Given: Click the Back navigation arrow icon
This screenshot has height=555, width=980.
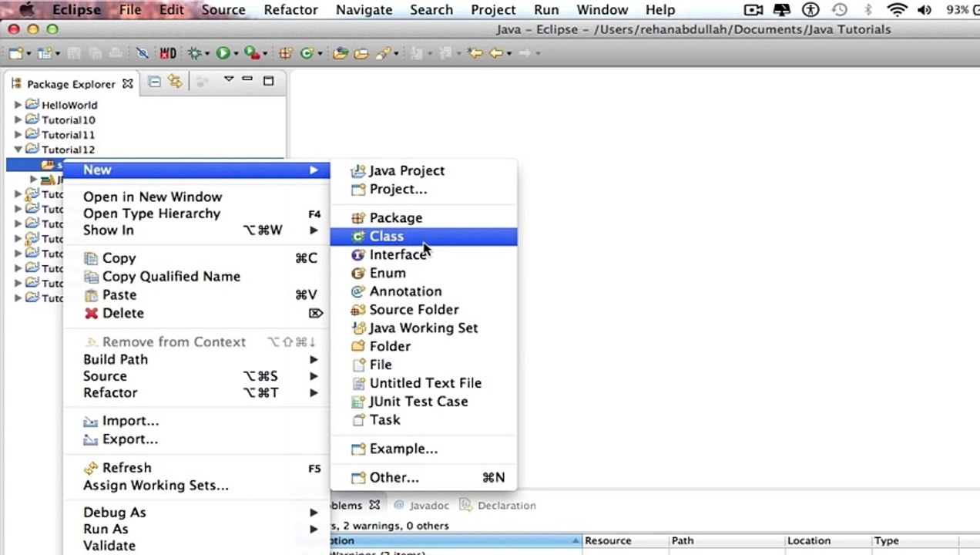Looking at the screenshot, I should tap(496, 53).
